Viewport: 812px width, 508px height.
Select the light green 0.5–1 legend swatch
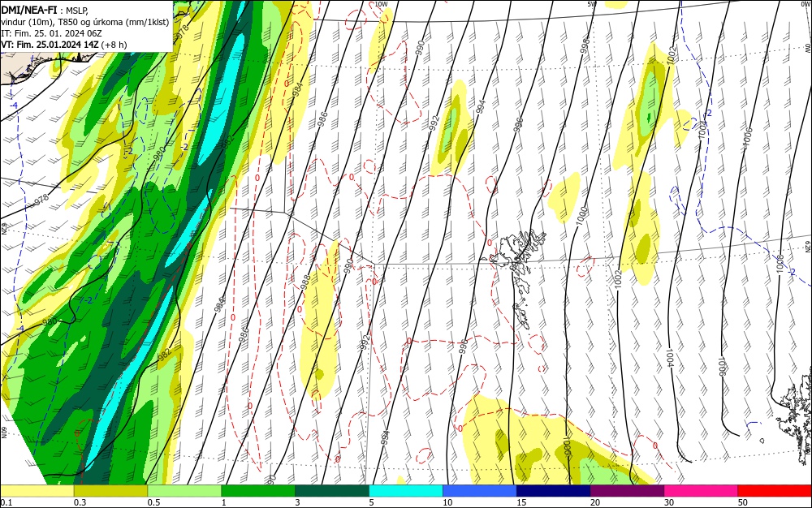pyautogui.click(x=184, y=491)
